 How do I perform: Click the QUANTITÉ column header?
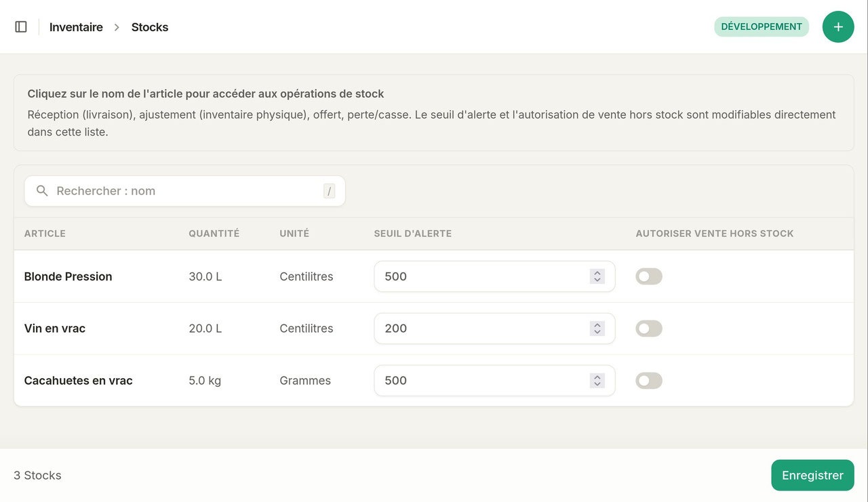click(214, 234)
